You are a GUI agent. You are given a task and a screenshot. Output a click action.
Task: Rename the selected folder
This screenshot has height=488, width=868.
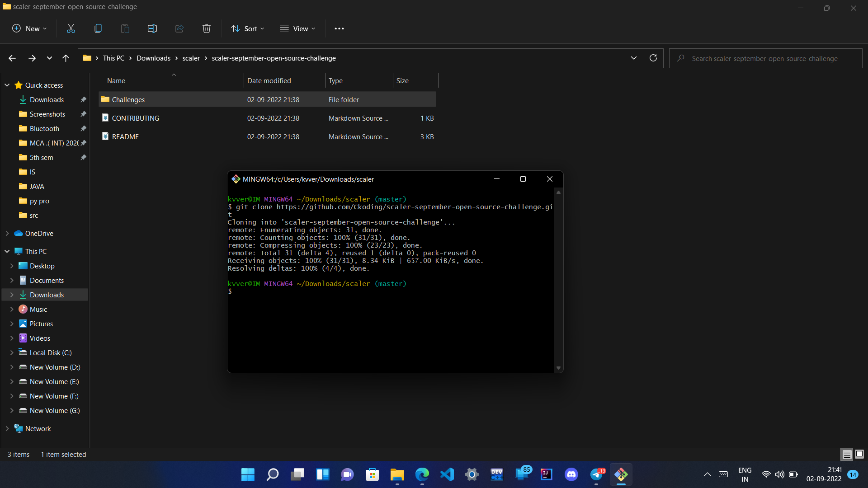(152, 28)
